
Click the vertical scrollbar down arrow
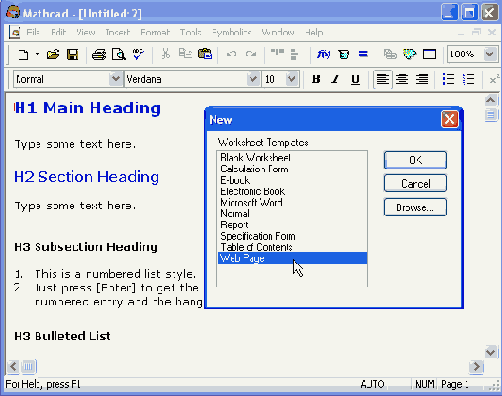(x=490, y=352)
